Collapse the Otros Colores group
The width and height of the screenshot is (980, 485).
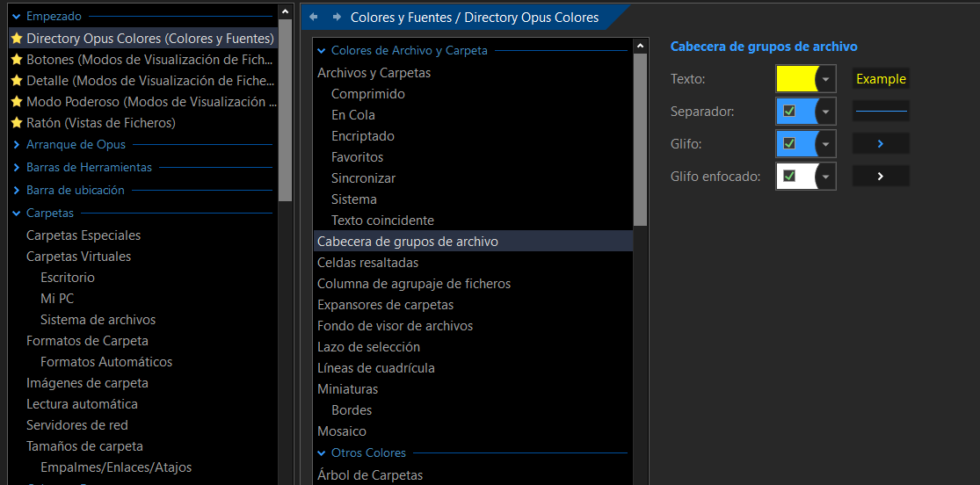tap(322, 453)
